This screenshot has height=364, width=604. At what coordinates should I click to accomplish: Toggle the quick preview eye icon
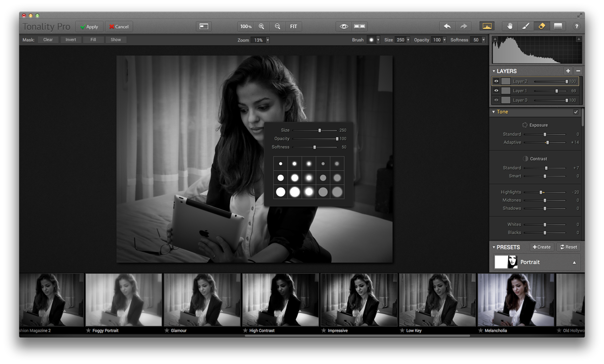coord(344,27)
